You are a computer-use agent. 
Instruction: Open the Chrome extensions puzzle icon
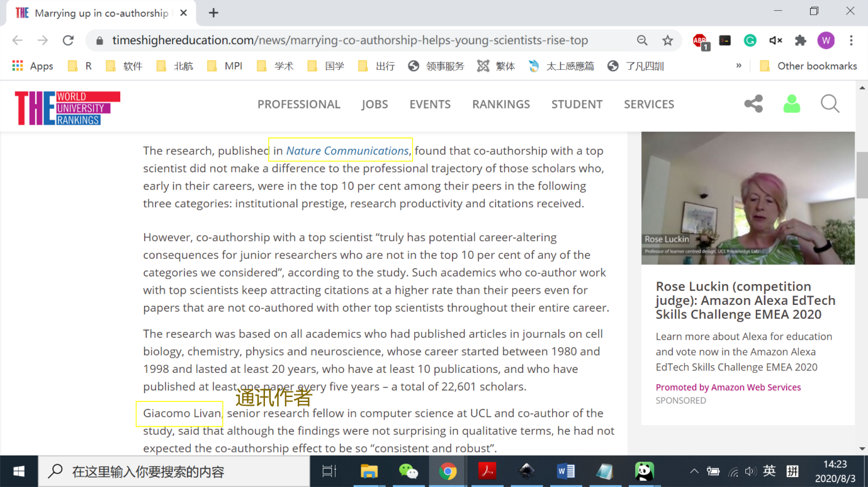pyautogui.click(x=801, y=40)
